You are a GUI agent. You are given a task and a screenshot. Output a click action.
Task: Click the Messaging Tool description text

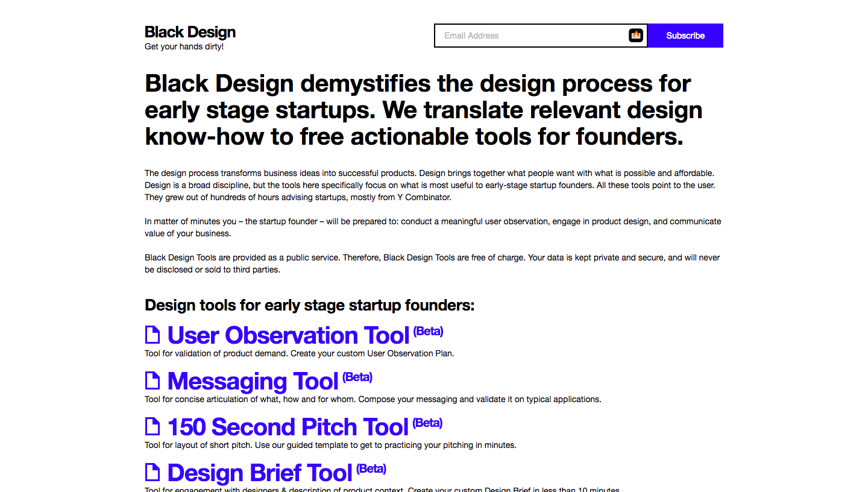point(373,399)
